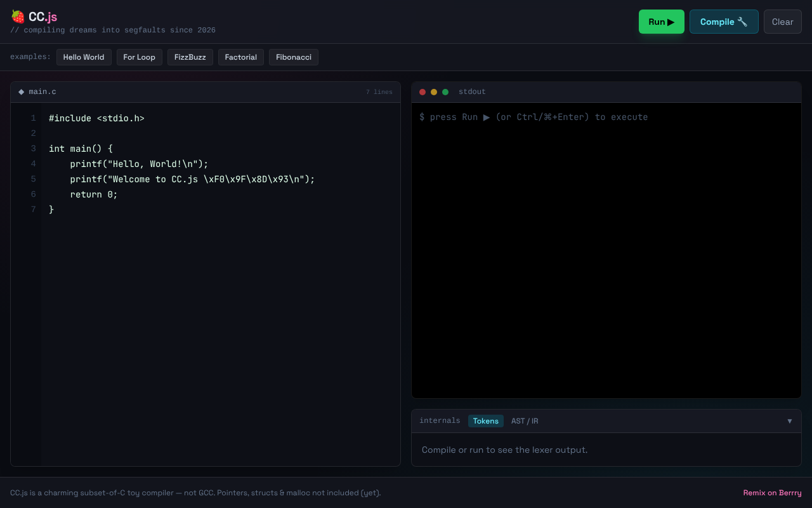Load the Hello World example
The width and height of the screenshot is (812, 508).
coord(84,57)
